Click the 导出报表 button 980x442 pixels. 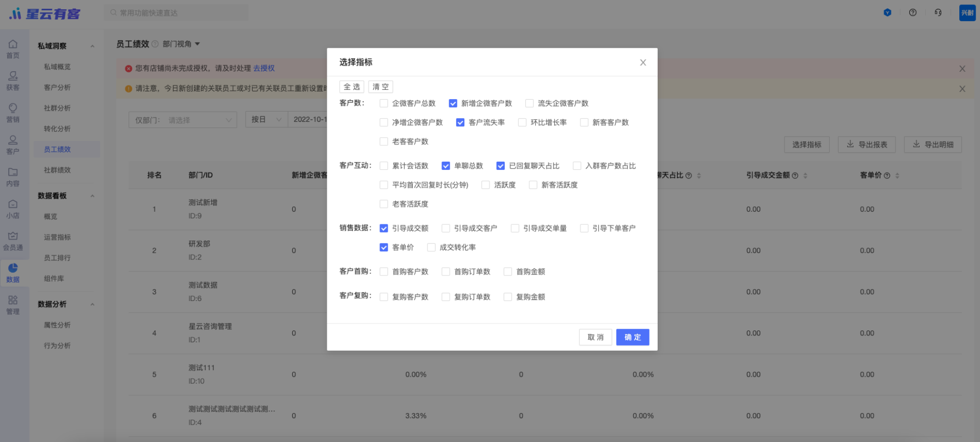(x=866, y=145)
